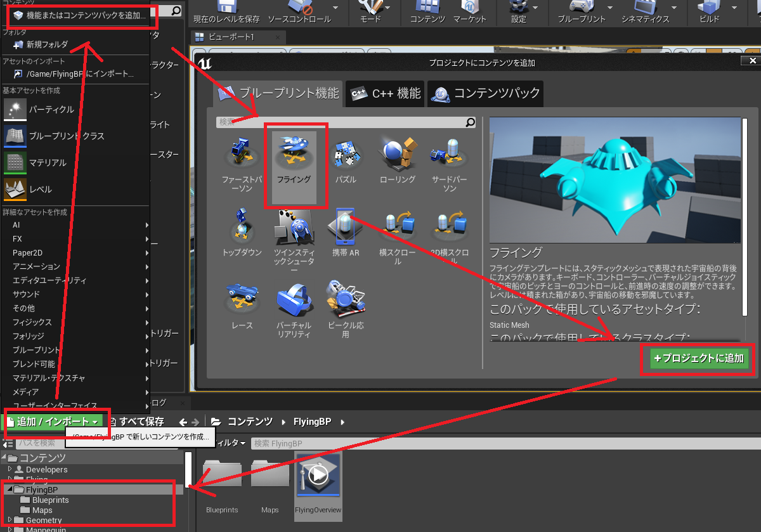This screenshot has height=532, width=761.
Task: Switch to the C++ feature (C++ 機能) tab
Action: click(x=386, y=93)
